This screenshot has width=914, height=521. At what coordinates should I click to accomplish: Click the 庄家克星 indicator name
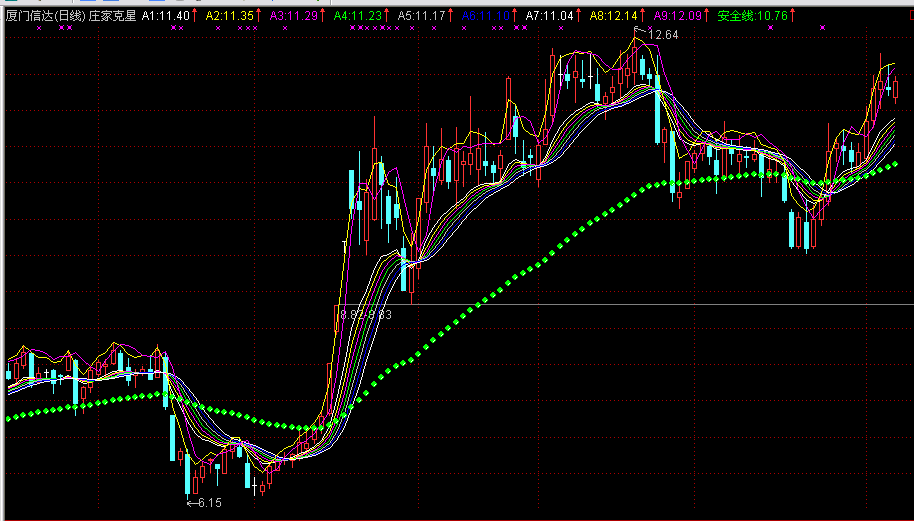point(112,17)
